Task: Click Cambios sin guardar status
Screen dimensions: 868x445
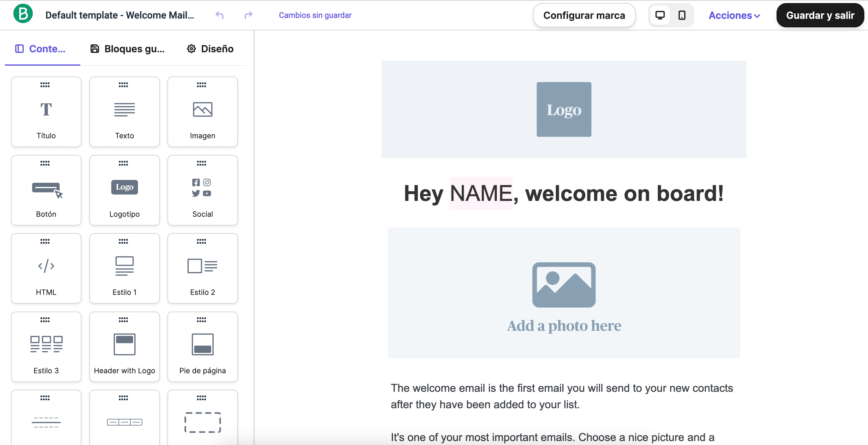Action: pyautogui.click(x=315, y=15)
